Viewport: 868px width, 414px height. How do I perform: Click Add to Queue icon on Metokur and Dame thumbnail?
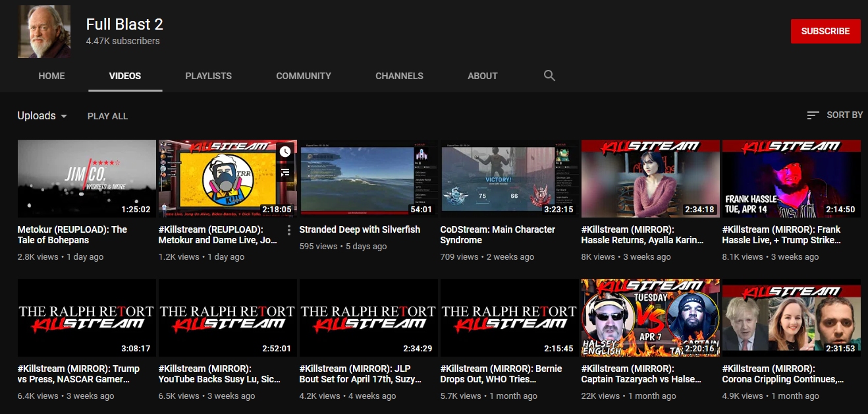285,173
